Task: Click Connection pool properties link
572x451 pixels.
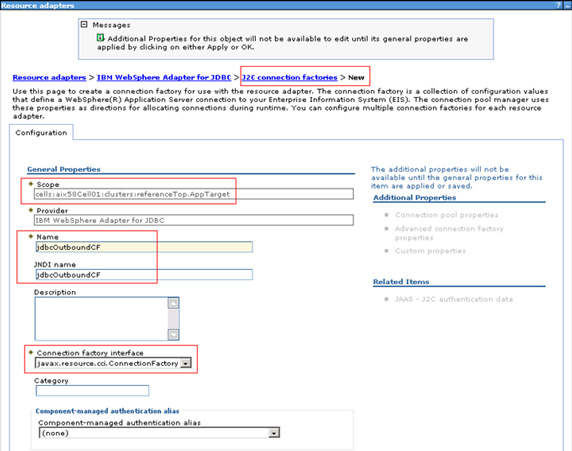Action: [x=447, y=215]
